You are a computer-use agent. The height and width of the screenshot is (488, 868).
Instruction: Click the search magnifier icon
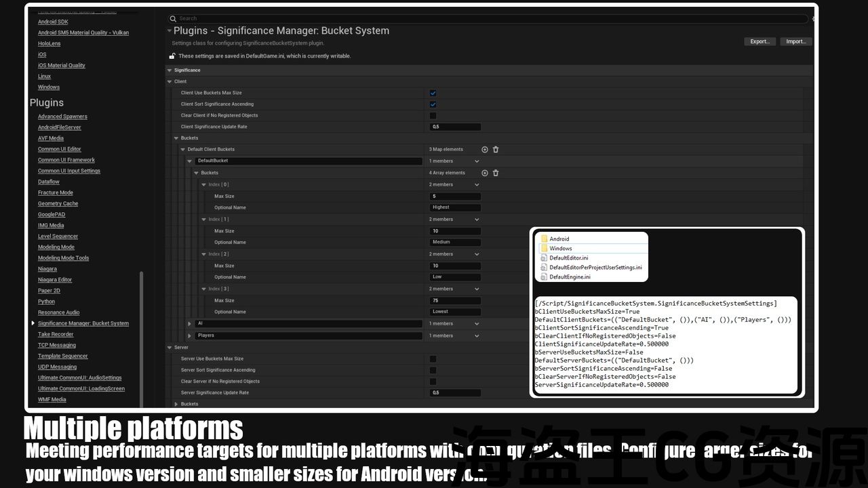pyautogui.click(x=174, y=19)
